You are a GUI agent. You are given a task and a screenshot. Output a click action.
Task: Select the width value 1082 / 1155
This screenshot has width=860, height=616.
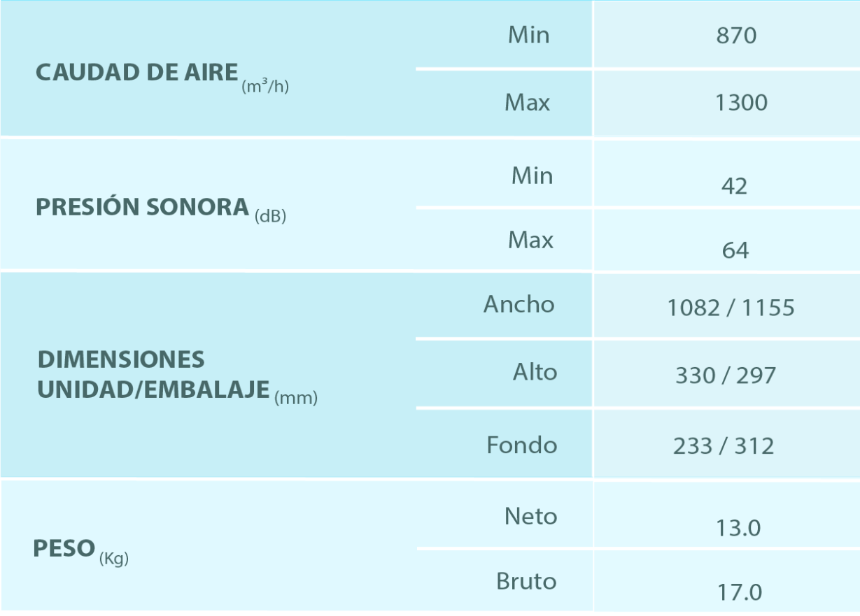(x=731, y=308)
